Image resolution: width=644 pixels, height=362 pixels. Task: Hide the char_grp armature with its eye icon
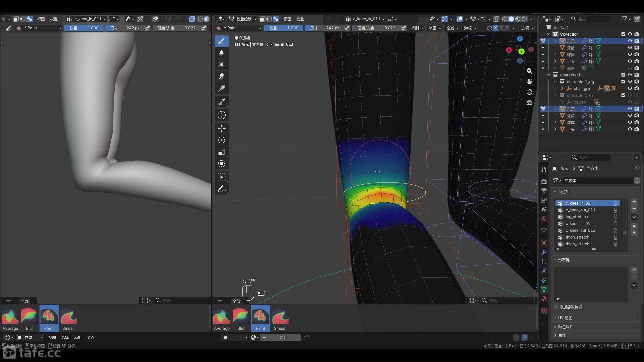pos(630,88)
